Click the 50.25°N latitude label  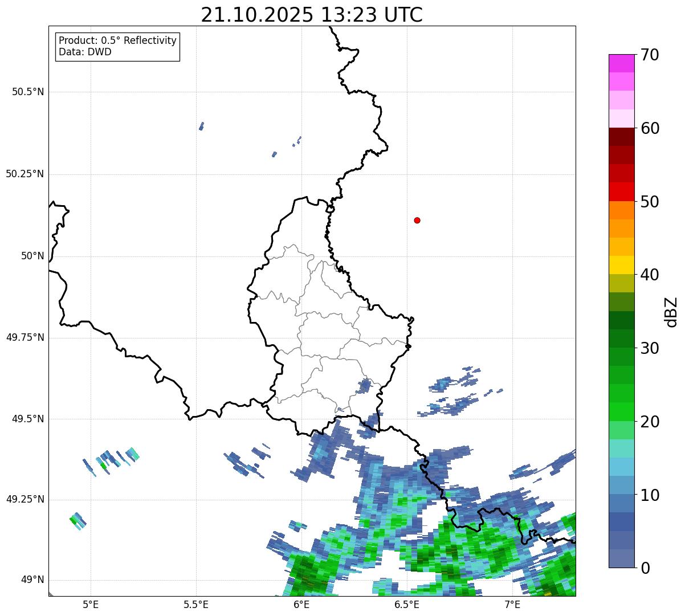(x=25, y=174)
